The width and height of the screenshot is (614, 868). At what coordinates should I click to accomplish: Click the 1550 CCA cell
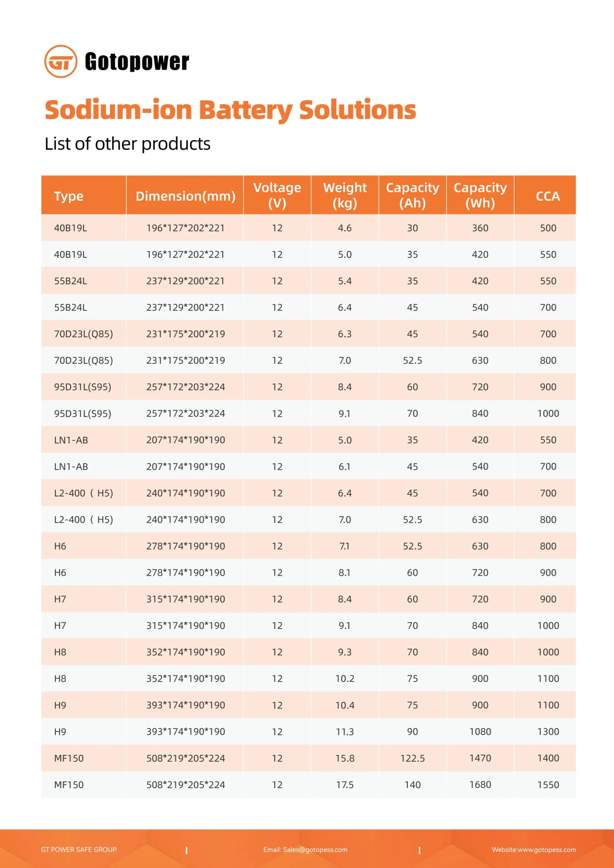coord(548,785)
